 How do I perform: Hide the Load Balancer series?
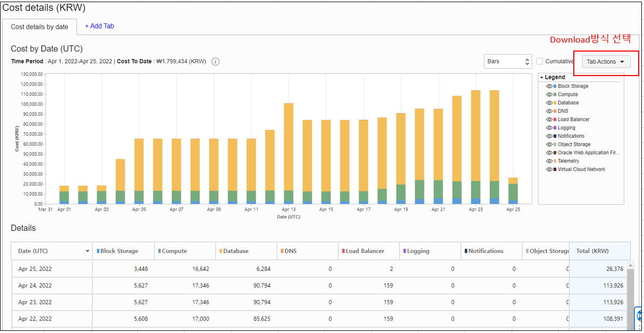click(x=549, y=120)
